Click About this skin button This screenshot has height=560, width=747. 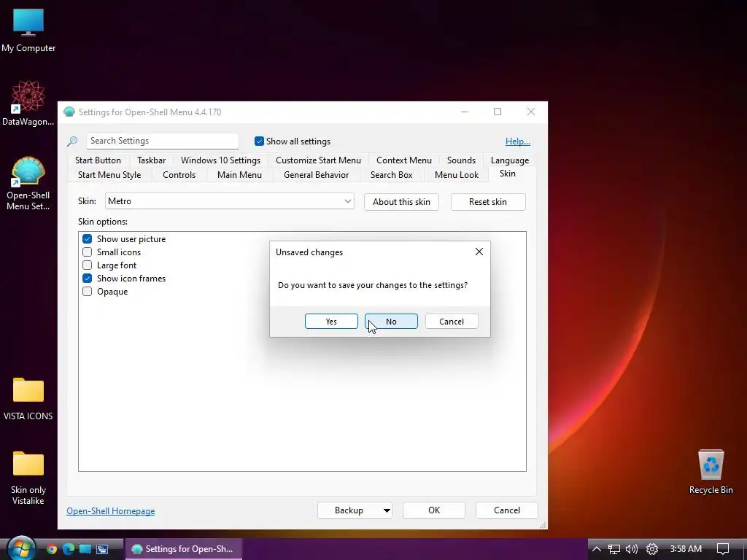pos(402,201)
